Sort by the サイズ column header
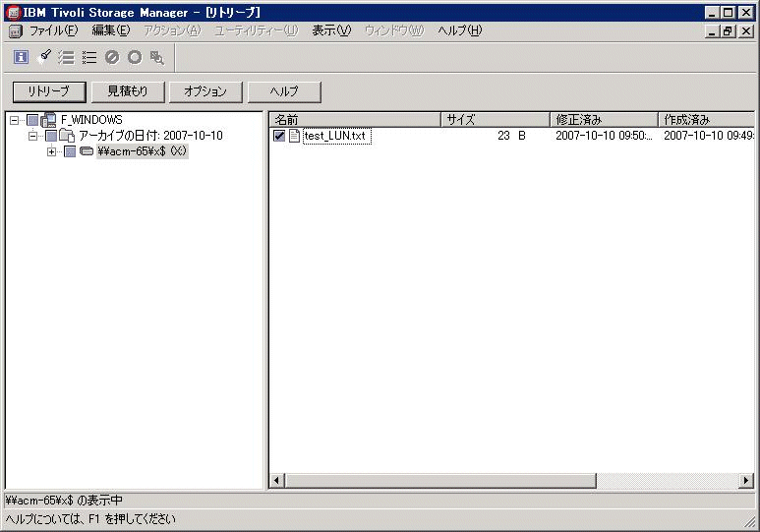760x532 pixels. (x=496, y=120)
